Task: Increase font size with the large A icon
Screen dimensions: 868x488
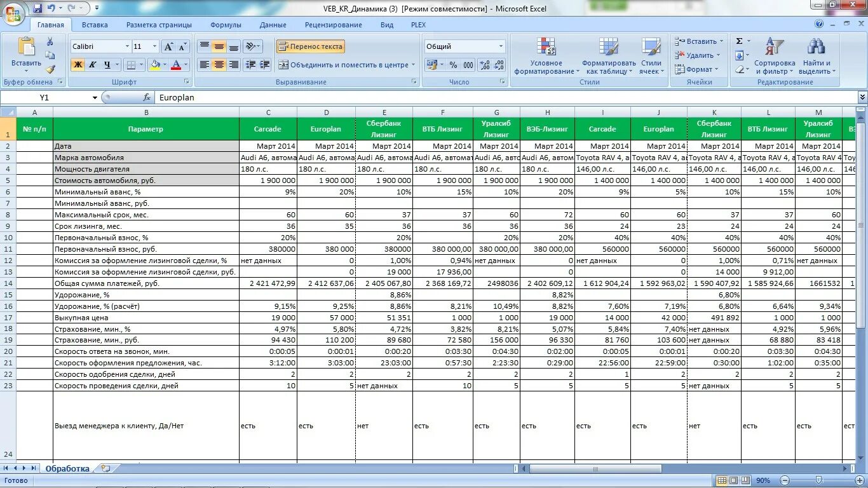Action: (168, 46)
